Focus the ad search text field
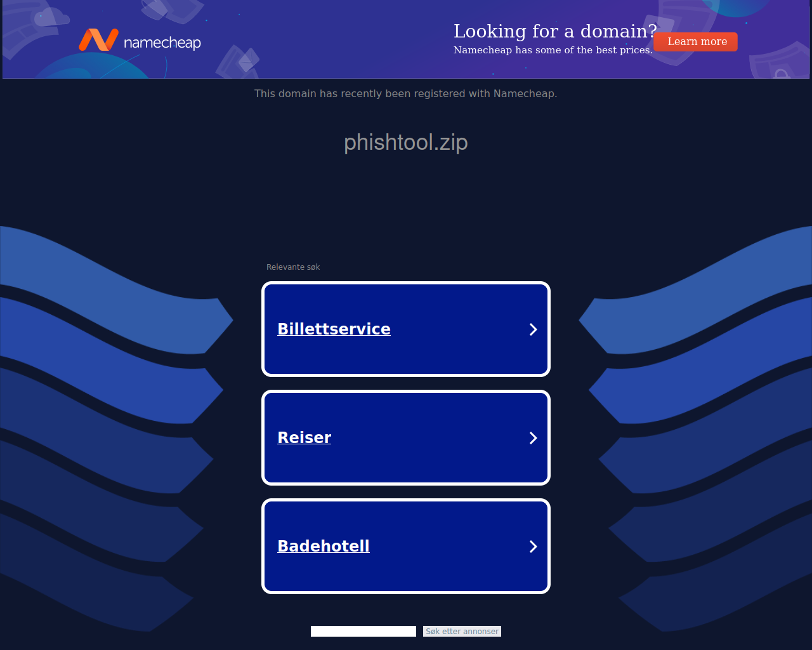The width and height of the screenshot is (812, 650). [363, 631]
